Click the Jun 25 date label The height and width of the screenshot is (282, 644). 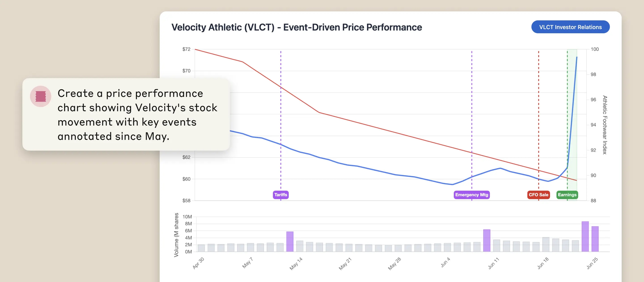pos(592,263)
